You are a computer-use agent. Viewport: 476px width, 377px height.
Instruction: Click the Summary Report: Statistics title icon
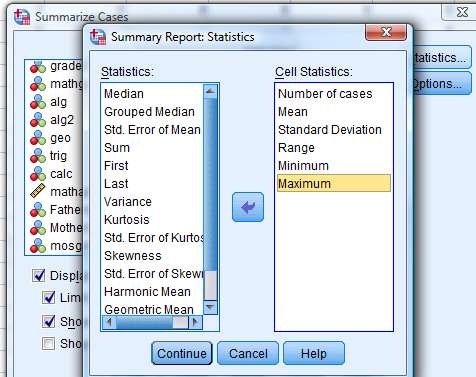pyautogui.click(x=98, y=37)
